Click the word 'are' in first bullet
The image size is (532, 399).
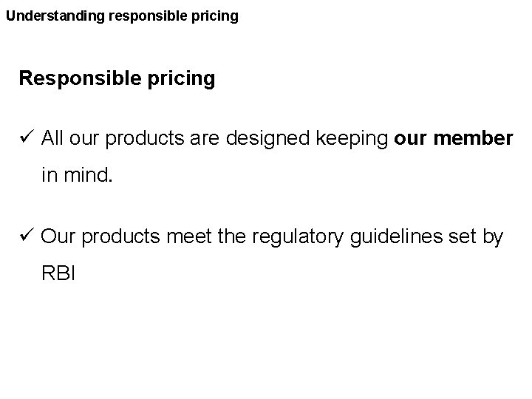click(205, 139)
